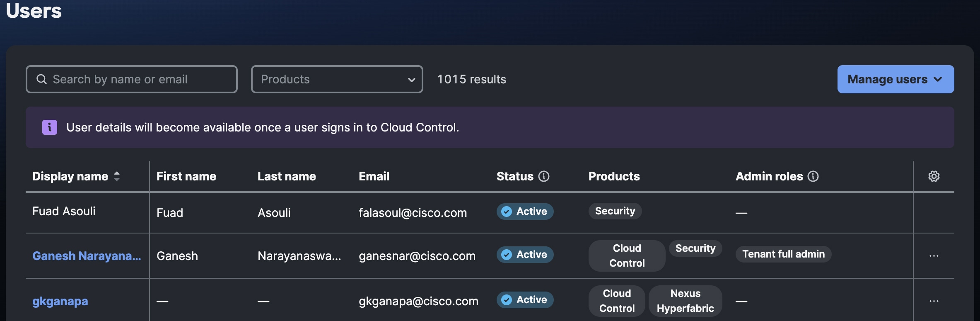Focus the Search by name or email field

(x=132, y=79)
